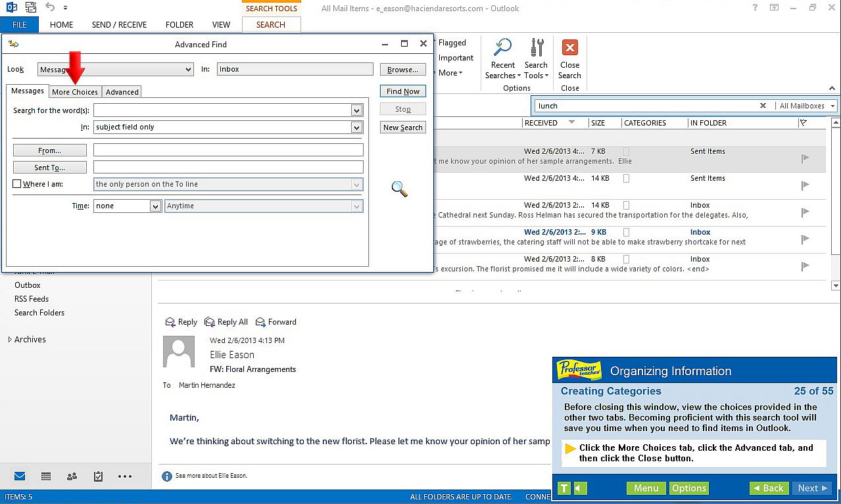Click the Outlook icon in title bar
Screen dimensions: 841x504
pyautogui.click(x=11, y=8)
